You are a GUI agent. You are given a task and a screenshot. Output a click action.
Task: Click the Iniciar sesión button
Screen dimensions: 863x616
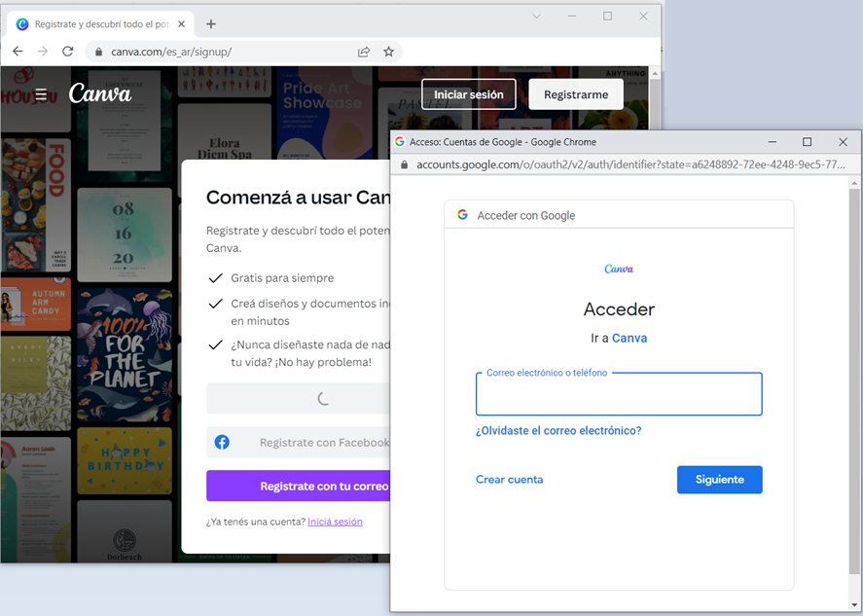pyautogui.click(x=469, y=94)
